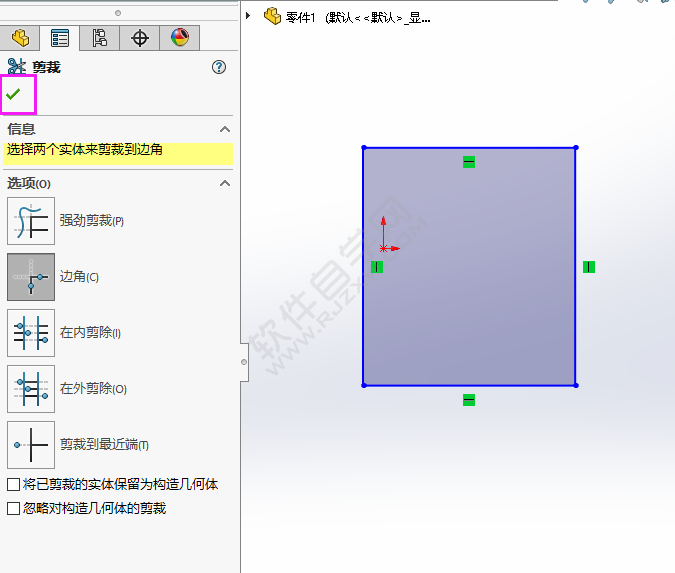675x573 pixels.
Task: Click the horizontal relation icon on top edge
Action: (469, 162)
